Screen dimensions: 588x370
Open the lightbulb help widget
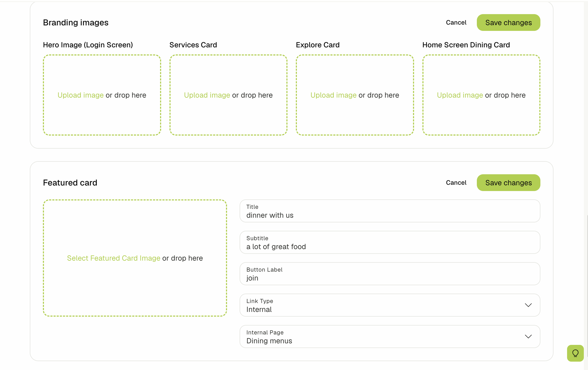[x=575, y=353]
